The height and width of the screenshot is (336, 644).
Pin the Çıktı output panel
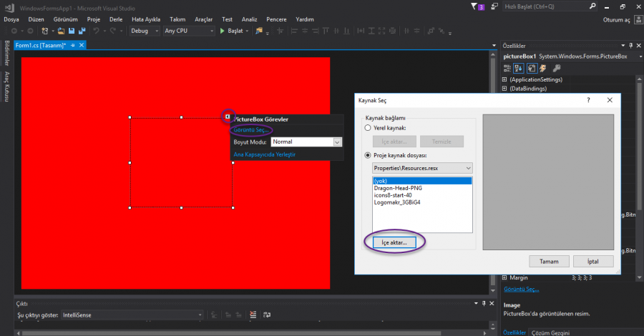pyautogui.click(x=484, y=303)
